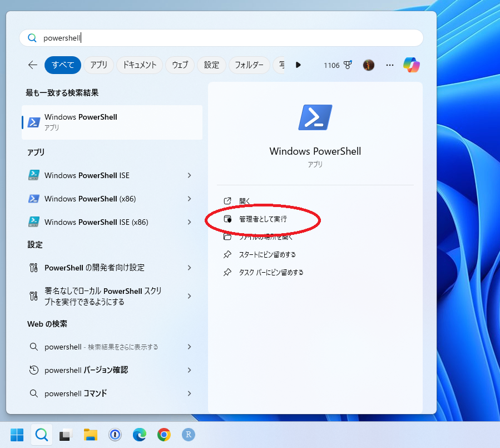The image size is (500, 448).
Task: Click the タスク バーにピン留めする pin icon
Action: click(x=227, y=273)
